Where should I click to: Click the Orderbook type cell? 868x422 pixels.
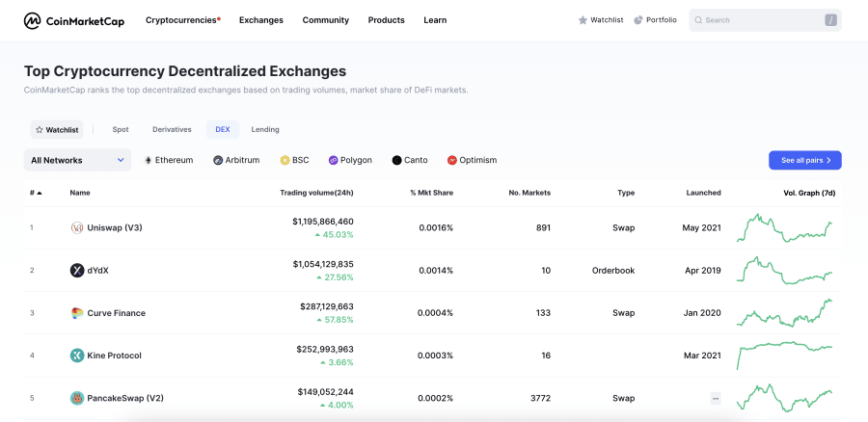tap(613, 271)
